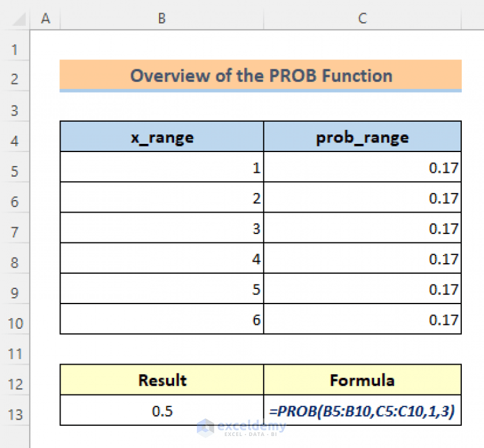Select cell B7 containing 3

coord(162,228)
